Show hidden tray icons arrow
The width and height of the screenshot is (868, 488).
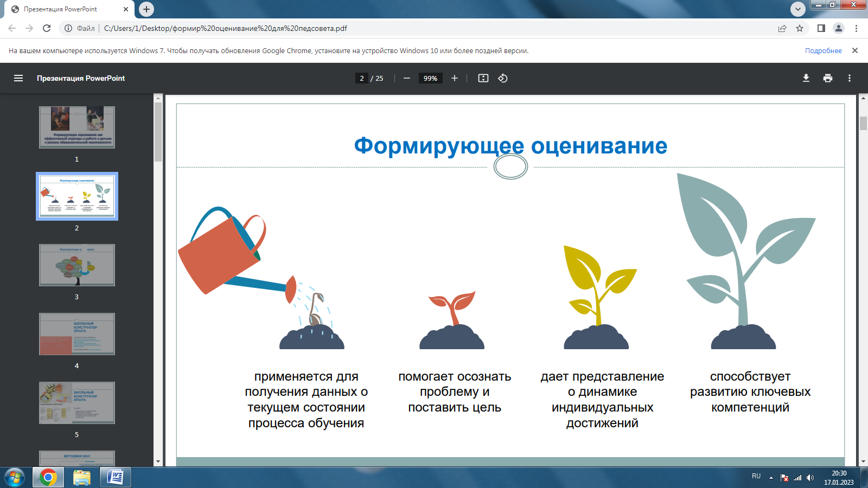771,478
